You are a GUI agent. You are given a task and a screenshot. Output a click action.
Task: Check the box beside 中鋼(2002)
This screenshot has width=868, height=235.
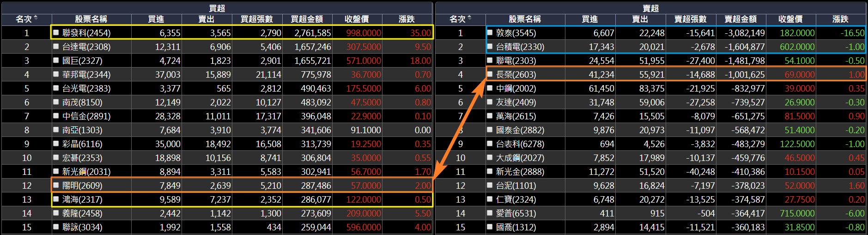490,88
